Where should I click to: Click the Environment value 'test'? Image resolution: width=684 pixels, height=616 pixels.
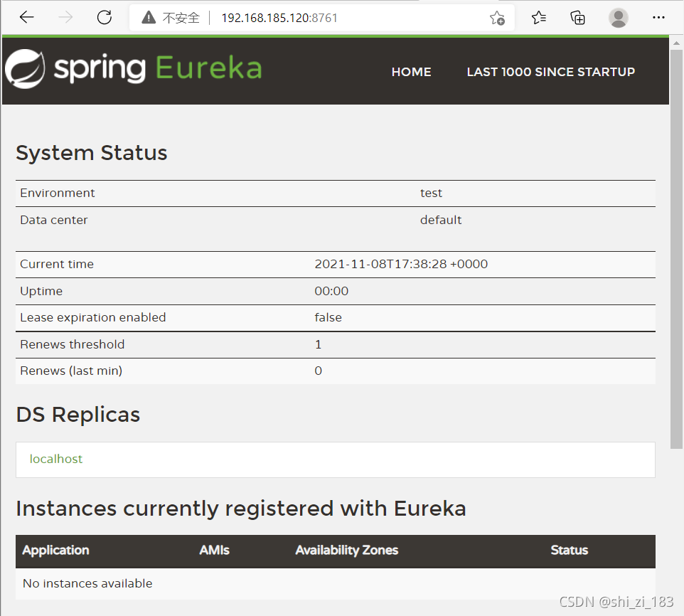point(431,193)
